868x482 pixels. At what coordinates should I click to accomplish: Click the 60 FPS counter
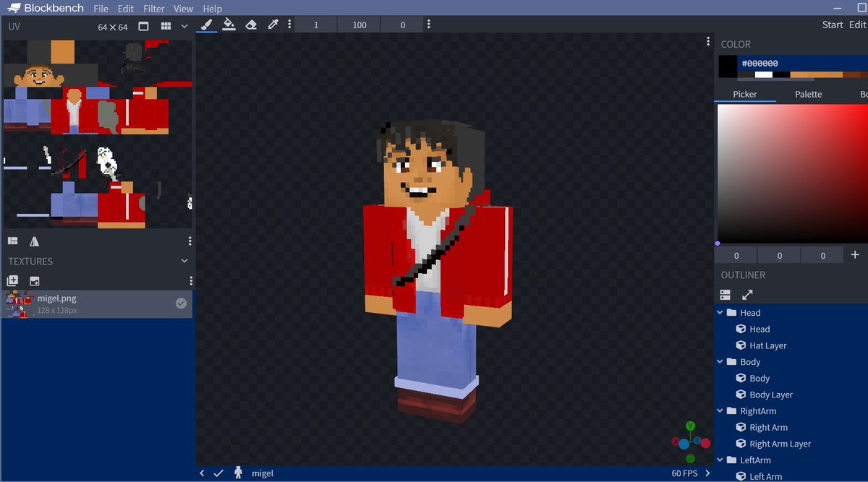point(684,473)
